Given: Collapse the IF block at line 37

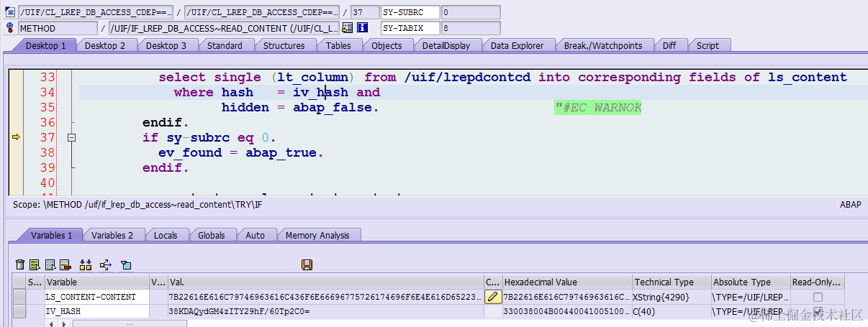Looking at the screenshot, I should click(71, 137).
